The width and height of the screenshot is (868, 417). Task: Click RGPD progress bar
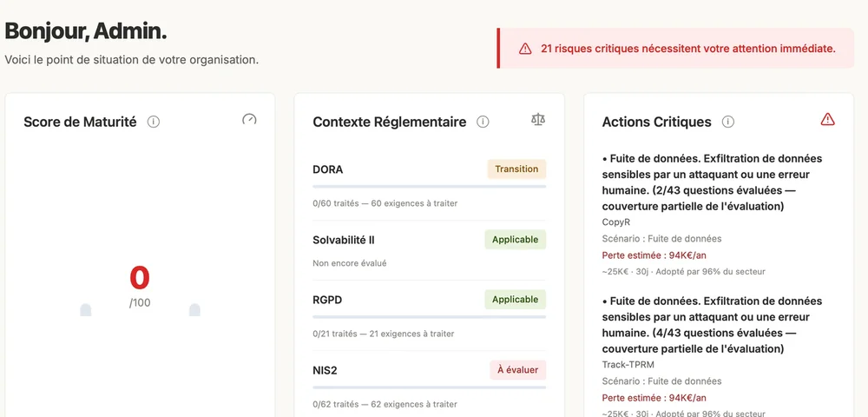(x=429, y=317)
